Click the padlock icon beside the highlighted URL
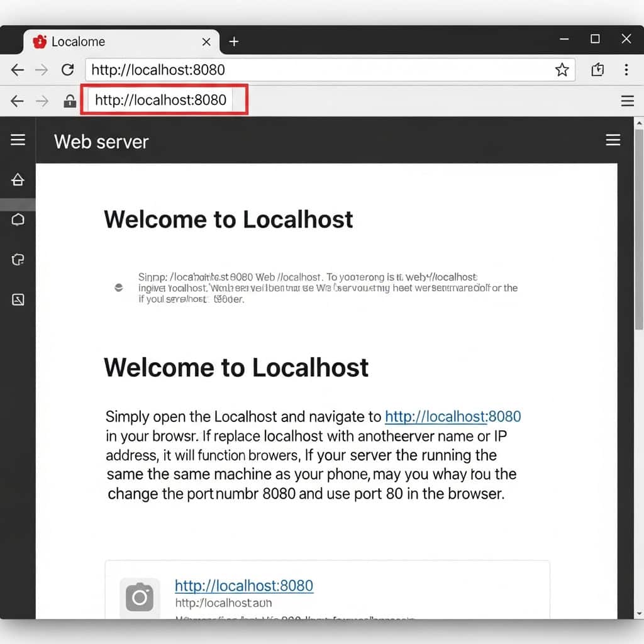The height and width of the screenshot is (644, 644). click(x=70, y=101)
